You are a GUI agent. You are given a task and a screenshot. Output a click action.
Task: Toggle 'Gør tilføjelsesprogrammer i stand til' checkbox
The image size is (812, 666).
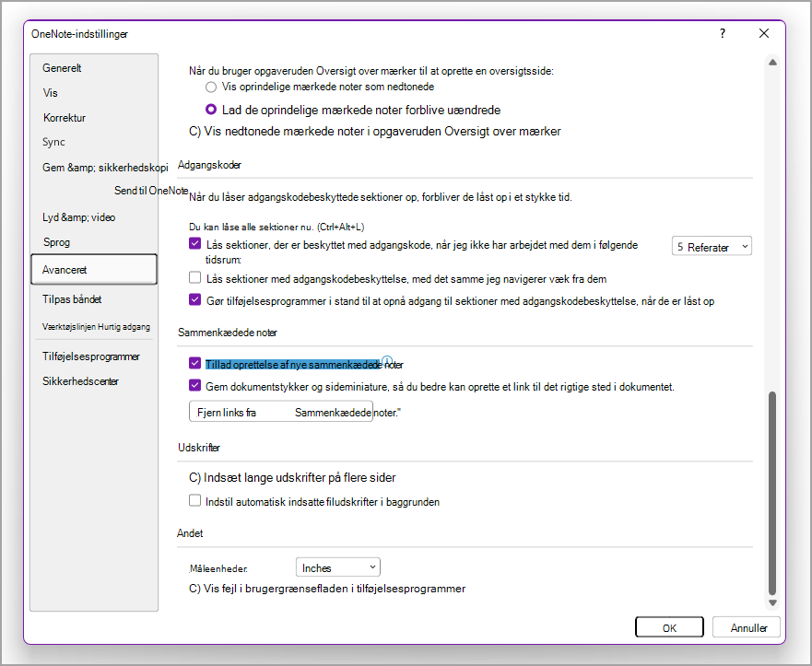[x=194, y=299]
